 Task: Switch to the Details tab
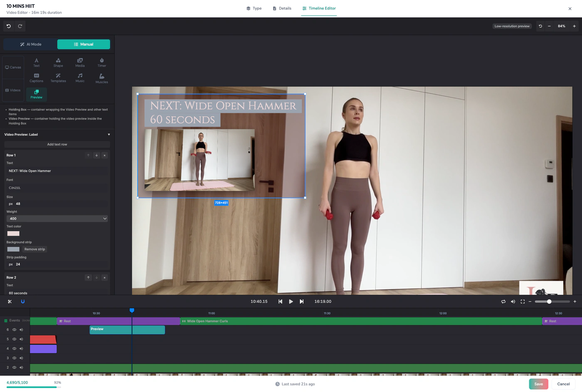point(282,8)
